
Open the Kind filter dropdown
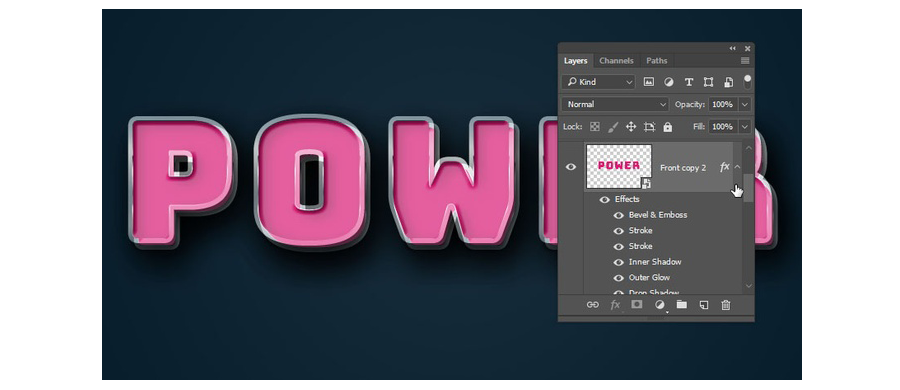pos(599,82)
